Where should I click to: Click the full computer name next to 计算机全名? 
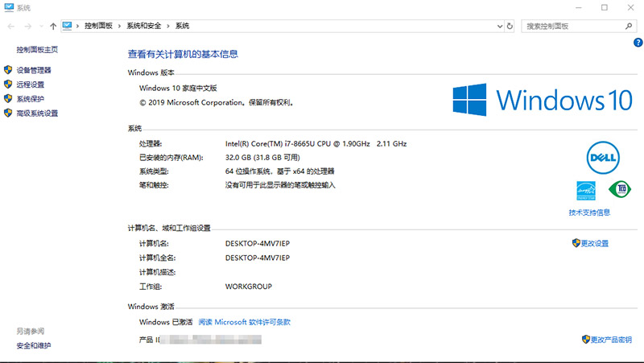pos(258,258)
